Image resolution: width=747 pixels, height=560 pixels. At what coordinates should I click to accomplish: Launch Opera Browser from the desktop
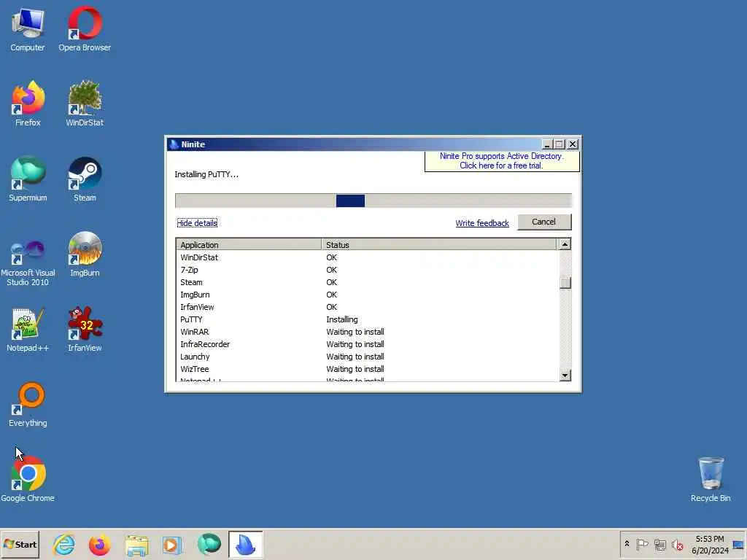click(x=85, y=29)
